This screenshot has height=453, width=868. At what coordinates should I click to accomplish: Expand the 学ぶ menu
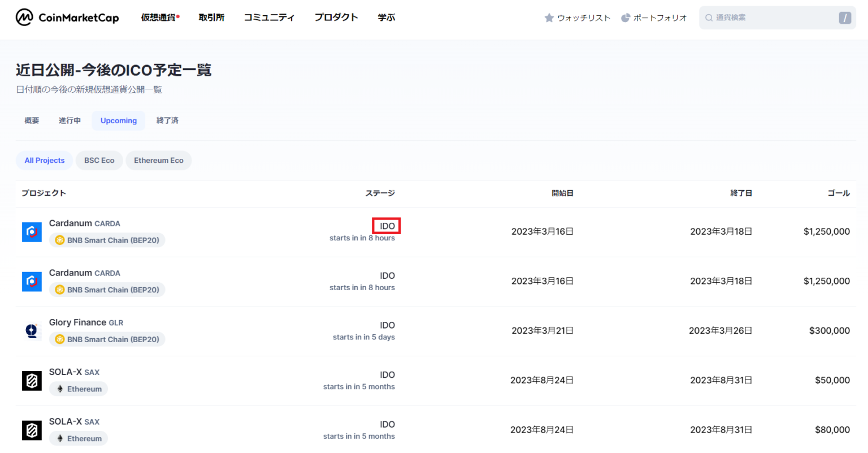pyautogui.click(x=387, y=18)
